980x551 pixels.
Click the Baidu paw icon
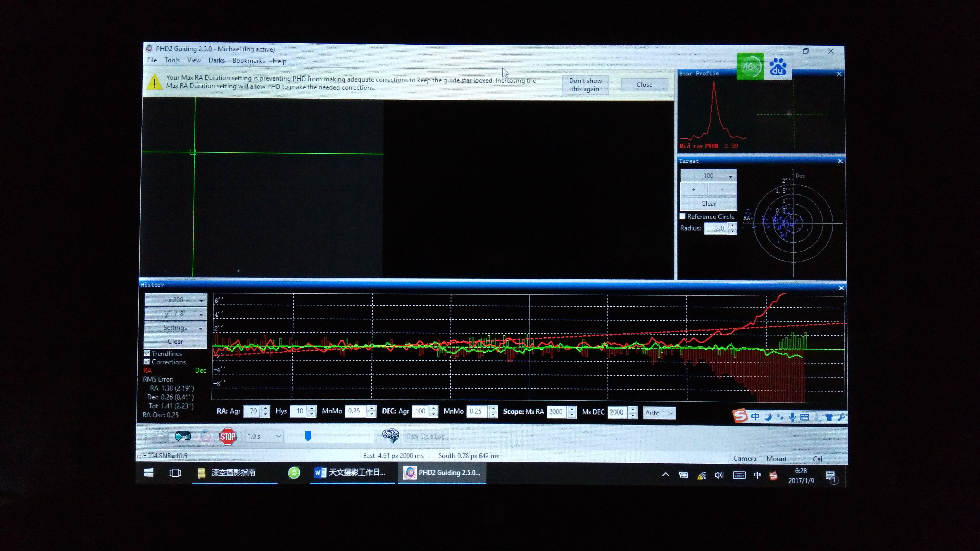[x=778, y=67]
